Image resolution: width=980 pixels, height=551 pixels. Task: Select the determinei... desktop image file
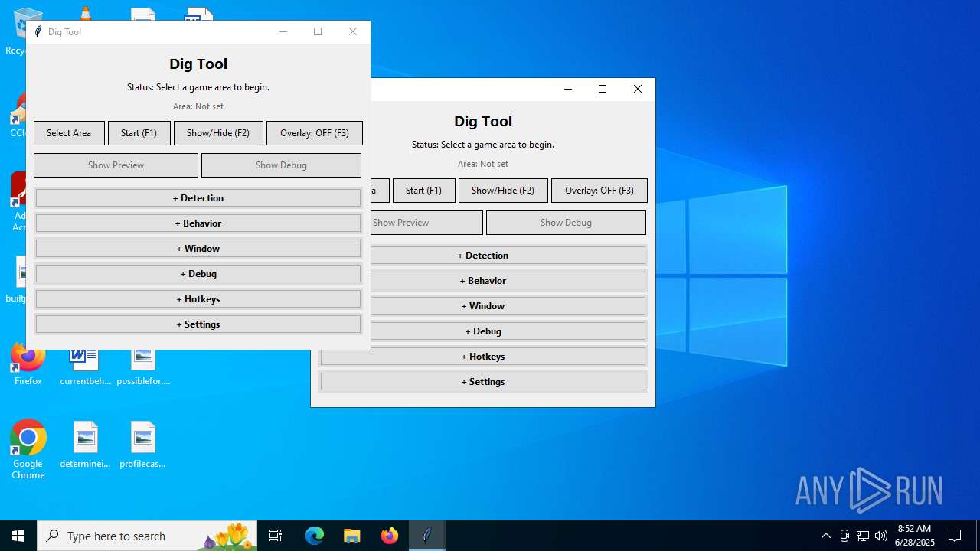85,445
